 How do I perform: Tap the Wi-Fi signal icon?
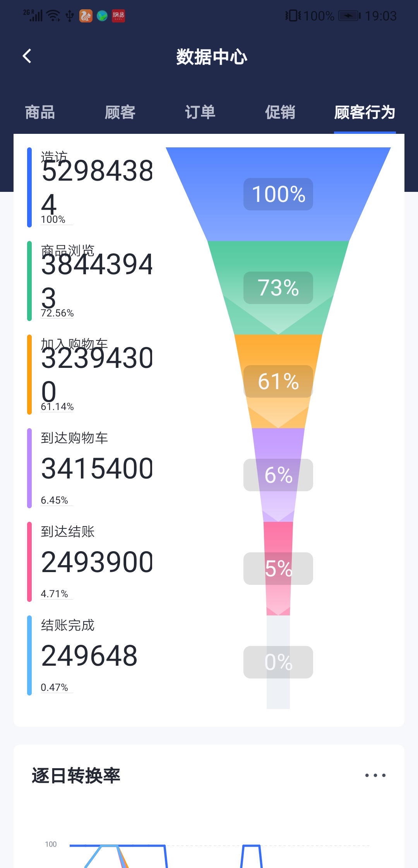tap(53, 16)
